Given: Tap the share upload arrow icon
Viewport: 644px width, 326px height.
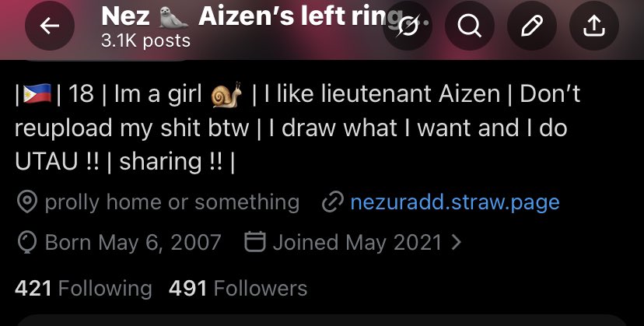Looking at the screenshot, I should (594, 26).
